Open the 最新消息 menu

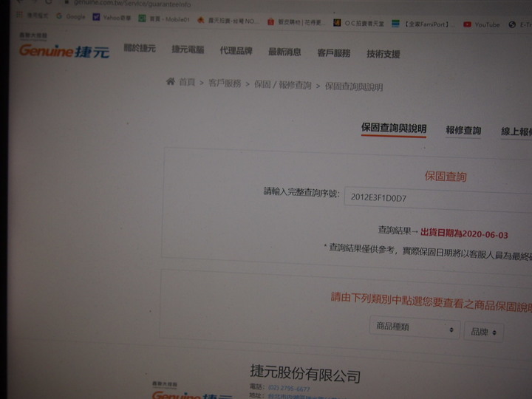(x=284, y=52)
